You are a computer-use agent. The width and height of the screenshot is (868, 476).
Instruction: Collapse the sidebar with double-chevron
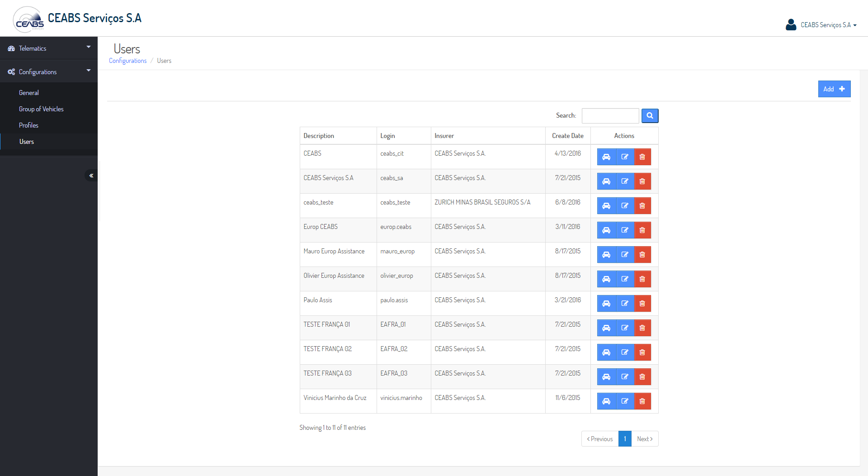[x=91, y=176]
